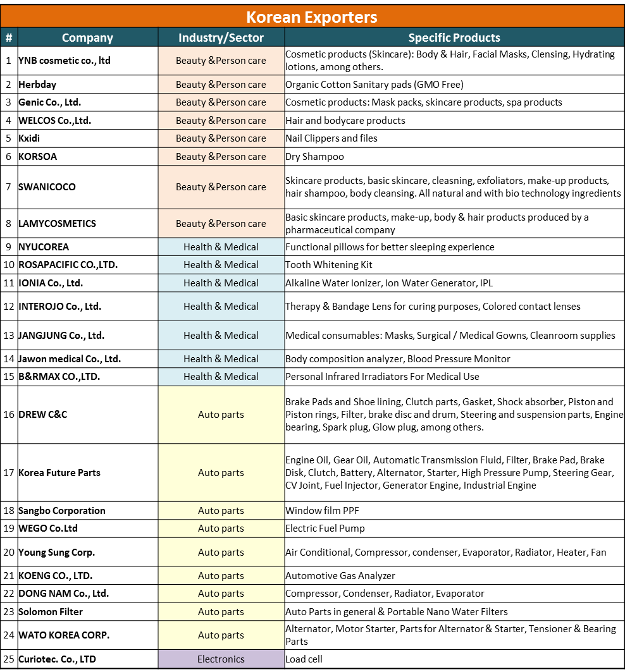Image resolution: width=625 pixels, height=672 pixels.
Task: Select 'Load cell' product text
Action: (x=304, y=659)
